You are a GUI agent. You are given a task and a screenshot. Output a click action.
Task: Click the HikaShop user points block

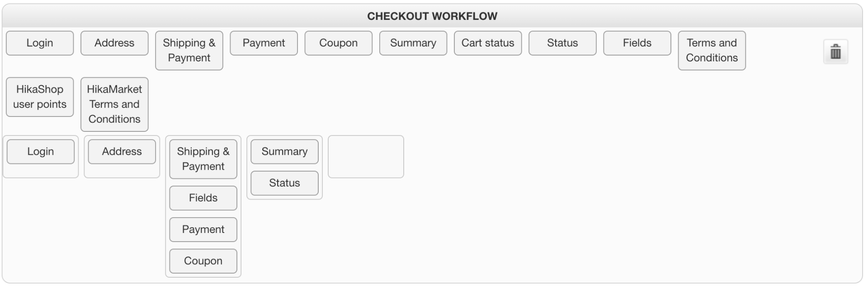[x=40, y=97]
